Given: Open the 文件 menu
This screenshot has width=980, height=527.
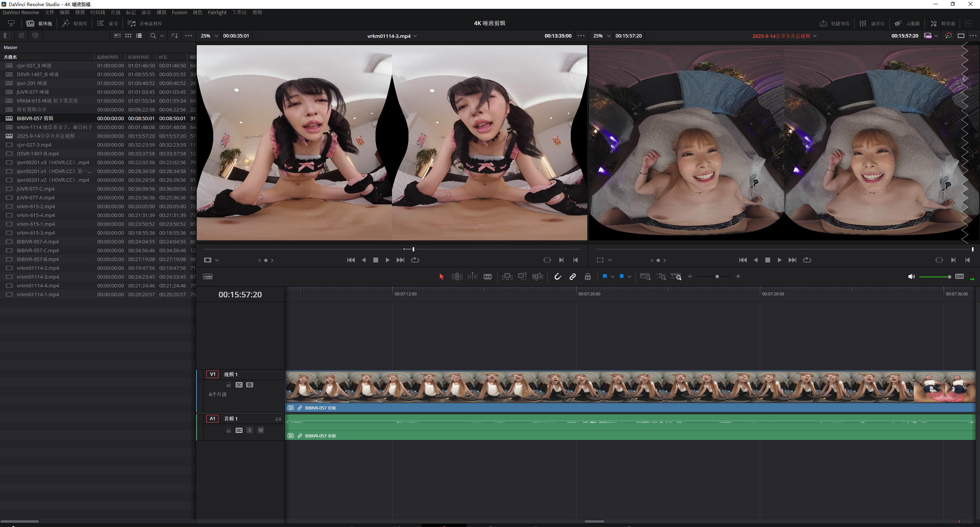Looking at the screenshot, I should pyautogui.click(x=49, y=12).
